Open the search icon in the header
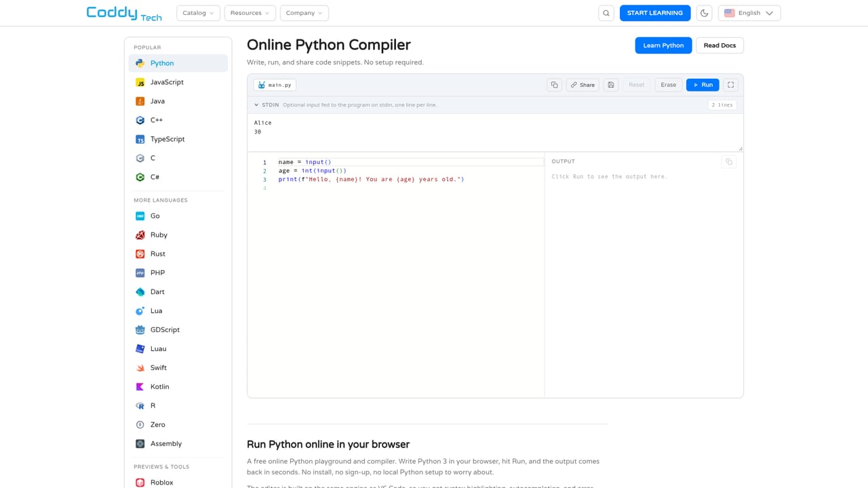The height and width of the screenshot is (488, 868). pos(606,13)
